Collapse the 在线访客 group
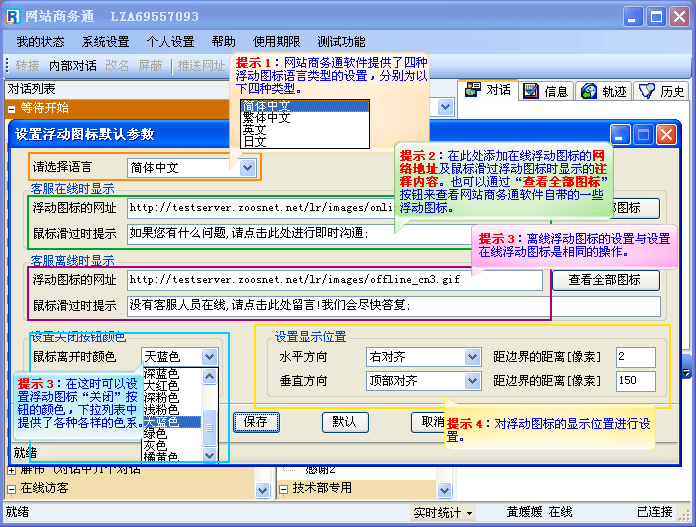This screenshot has height=527, width=696. (12, 489)
